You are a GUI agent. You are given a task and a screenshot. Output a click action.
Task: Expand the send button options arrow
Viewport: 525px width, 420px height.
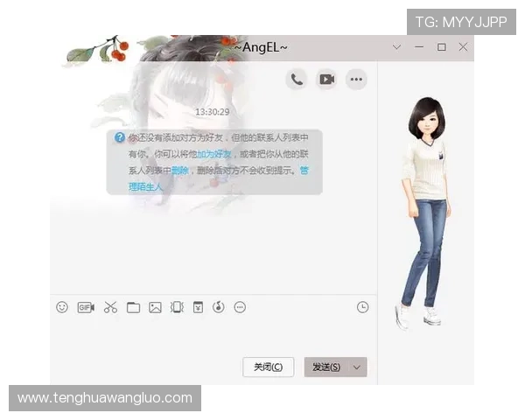[357, 367]
